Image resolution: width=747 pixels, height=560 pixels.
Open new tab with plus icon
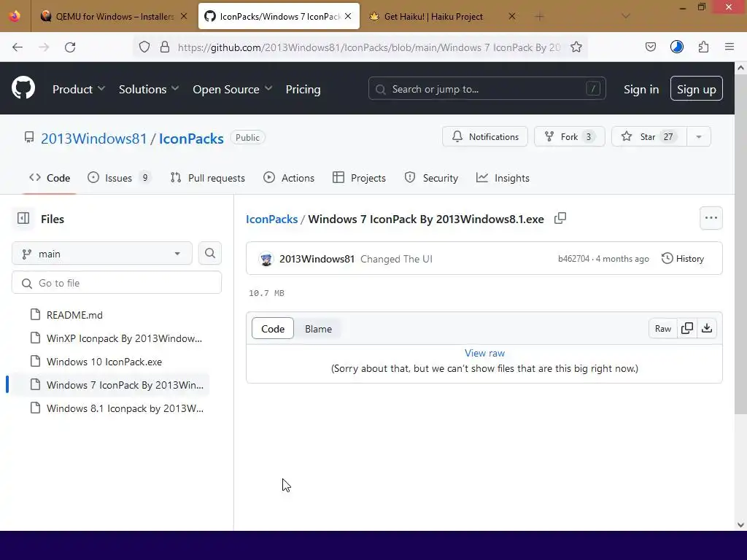[539, 17]
